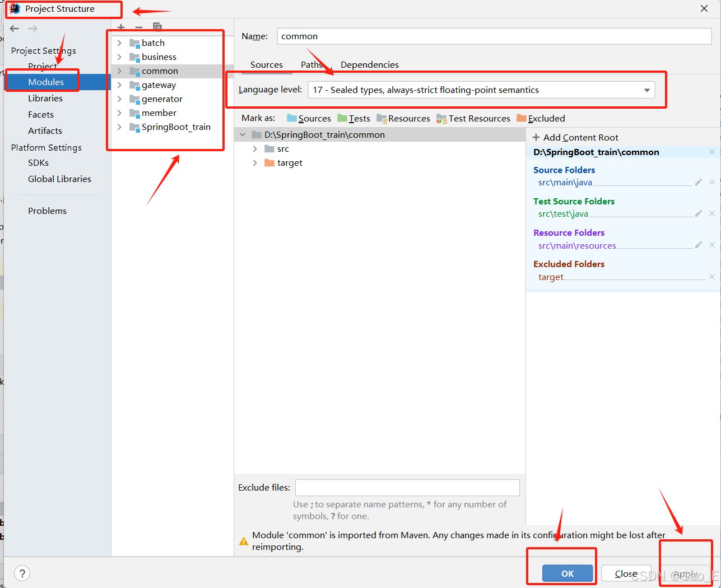Image resolution: width=721 pixels, height=588 pixels.
Task: Open the Artifacts section
Action: point(45,130)
